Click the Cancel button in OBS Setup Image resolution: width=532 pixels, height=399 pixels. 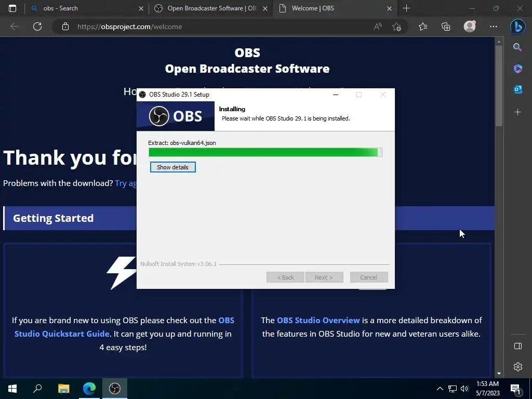(369, 277)
